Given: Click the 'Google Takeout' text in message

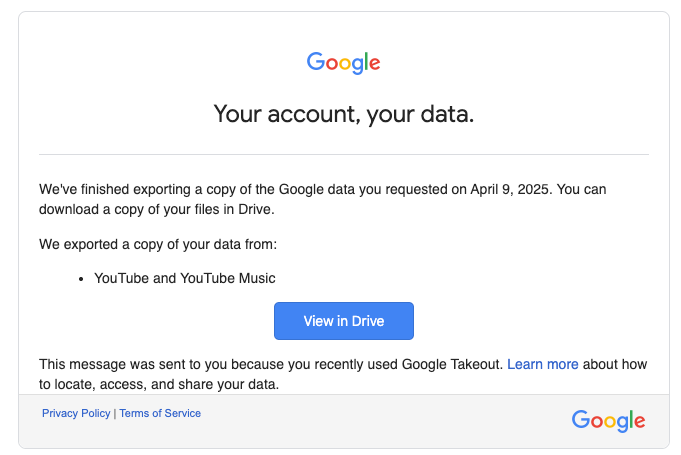Looking at the screenshot, I should pos(452,364).
